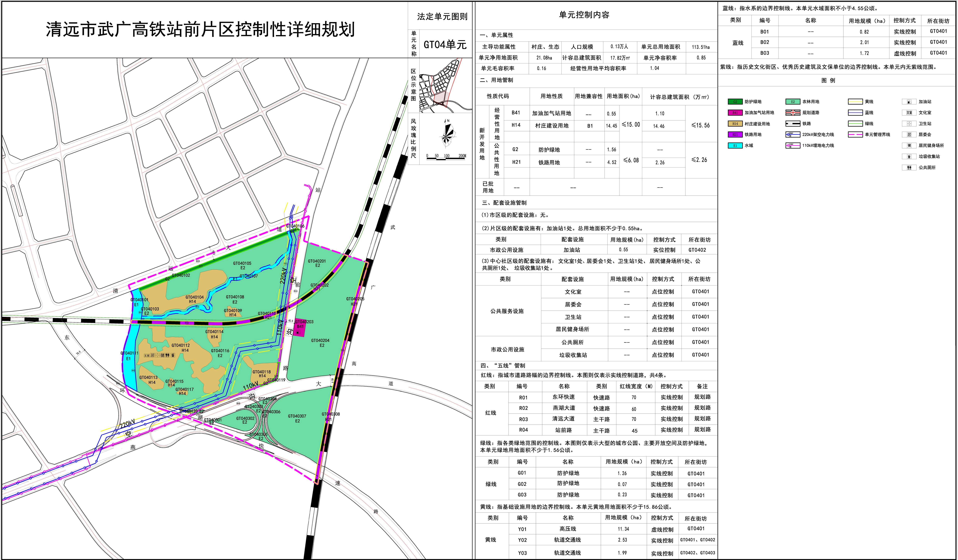This screenshot has height=560, width=958.
Task: Click the 公共厕所 legend icon
Action: pos(909,168)
